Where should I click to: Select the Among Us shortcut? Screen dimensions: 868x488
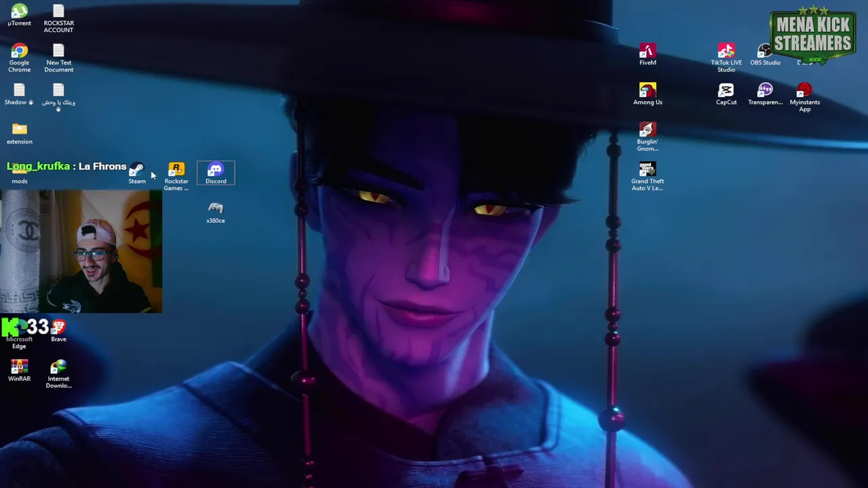[648, 94]
